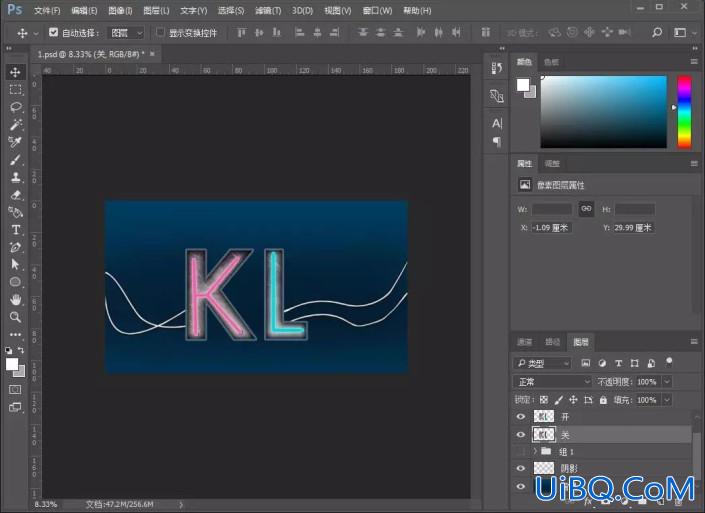
Task: Toggle lock all padlock icon
Action: point(603,400)
